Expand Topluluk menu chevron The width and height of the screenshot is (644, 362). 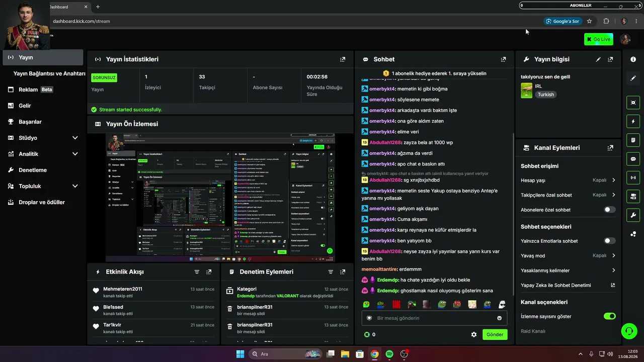tap(75, 186)
